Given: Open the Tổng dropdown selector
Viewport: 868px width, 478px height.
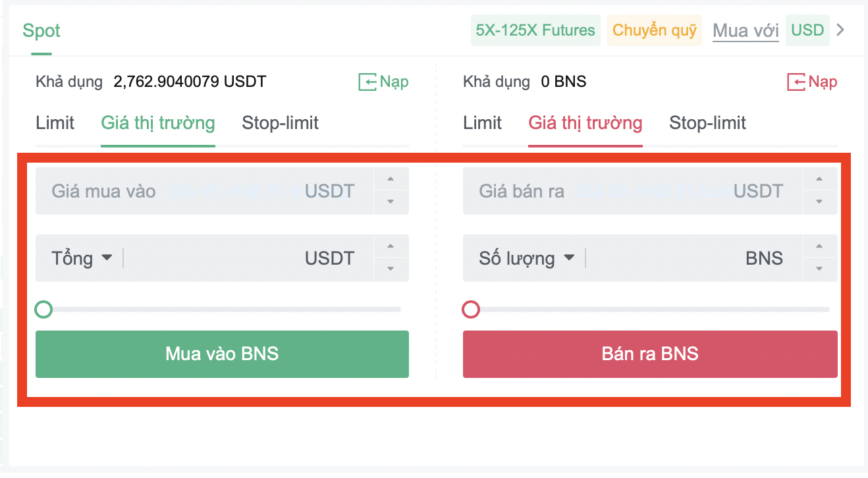Looking at the screenshot, I should [82, 258].
